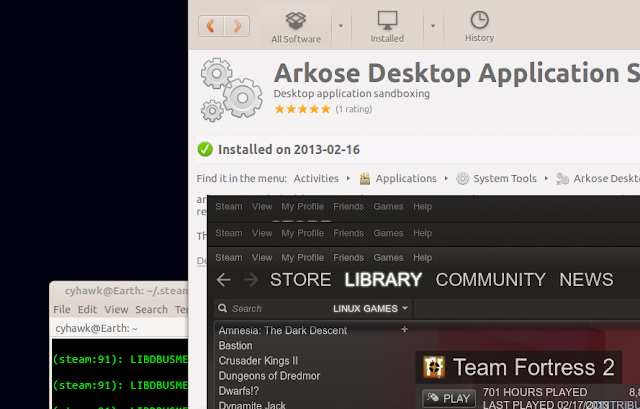Click the five-star rating
Screen dimensions: 640x409
click(x=302, y=109)
